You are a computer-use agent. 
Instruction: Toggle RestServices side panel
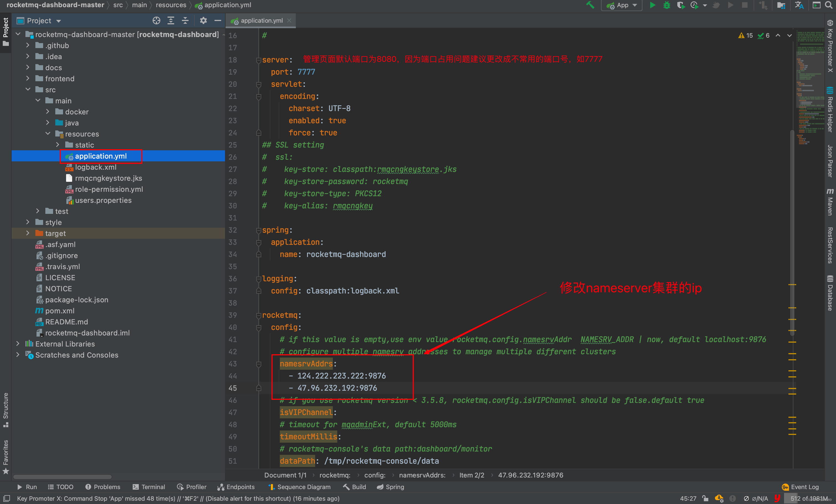(830, 245)
